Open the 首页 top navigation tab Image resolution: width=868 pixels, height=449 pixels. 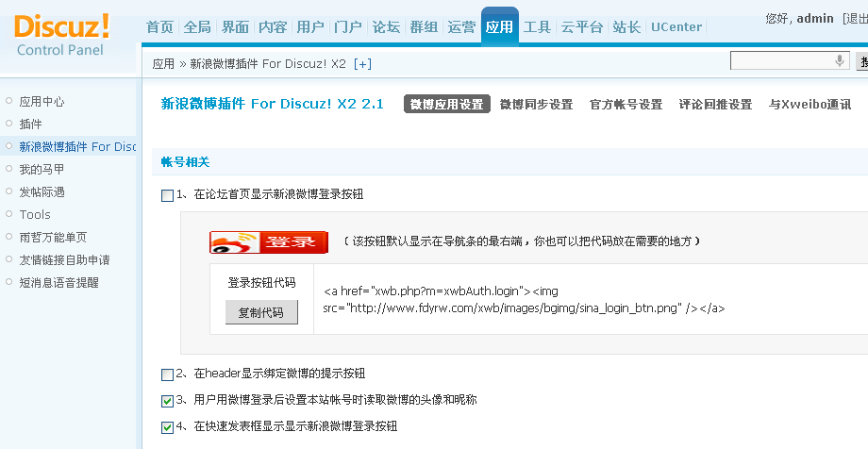click(160, 26)
